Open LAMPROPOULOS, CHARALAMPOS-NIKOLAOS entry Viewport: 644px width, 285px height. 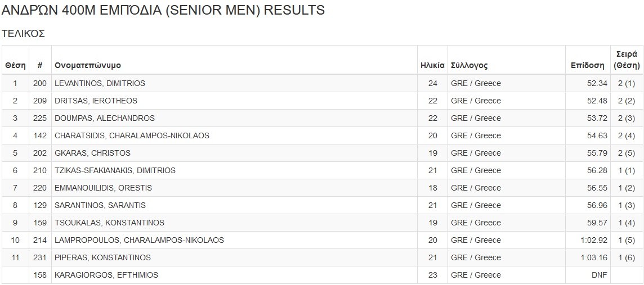point(139,240)
